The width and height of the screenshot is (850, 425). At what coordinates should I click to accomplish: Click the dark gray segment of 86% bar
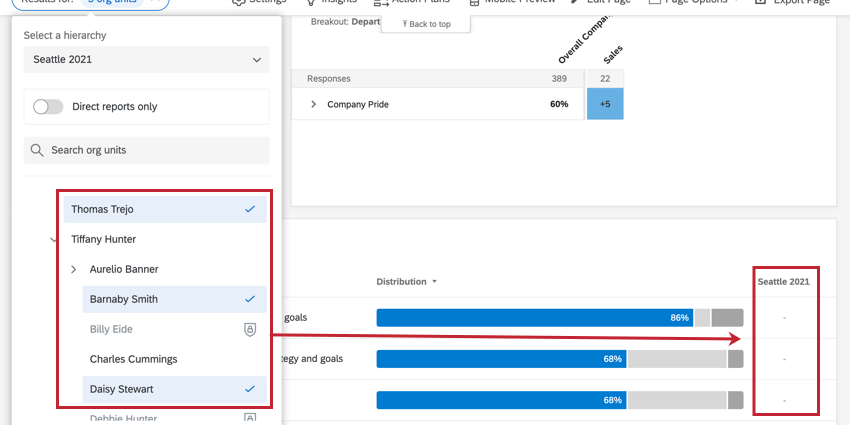pyautogui.click(x=727, y=318)
